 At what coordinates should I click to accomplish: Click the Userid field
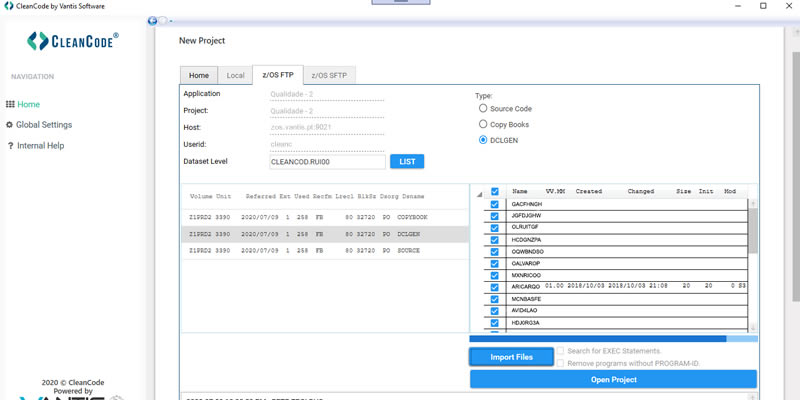327,144
